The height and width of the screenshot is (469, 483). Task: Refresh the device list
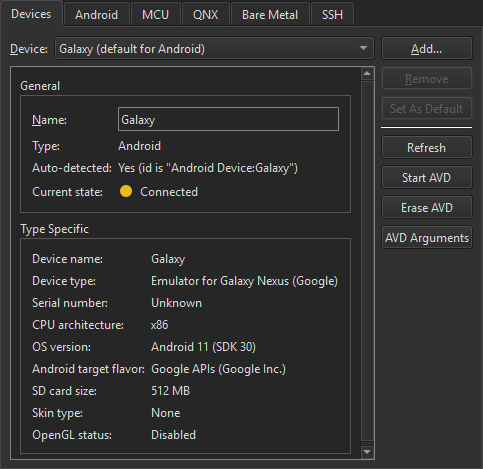[427, 147]
